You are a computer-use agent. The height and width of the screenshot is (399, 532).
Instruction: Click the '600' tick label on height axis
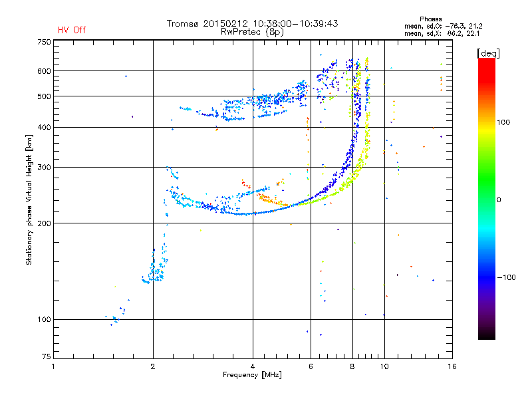tap(44, 71)
